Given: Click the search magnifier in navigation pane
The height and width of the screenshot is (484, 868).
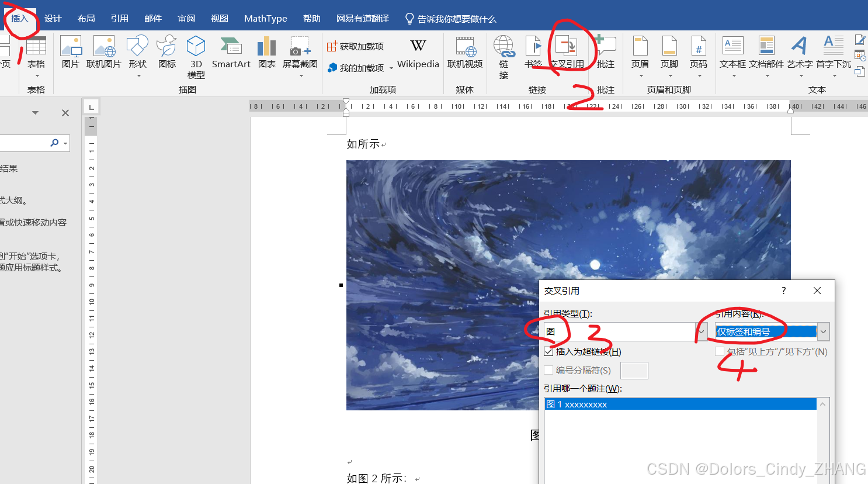Looking at the screenshot, I should tap(54, 143).
